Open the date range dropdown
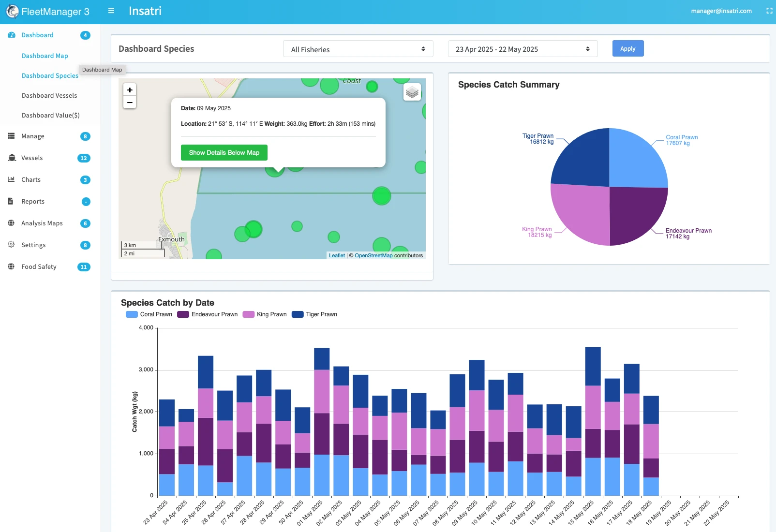The height and width of the screenshot is (532, 776). click(522, 49)
